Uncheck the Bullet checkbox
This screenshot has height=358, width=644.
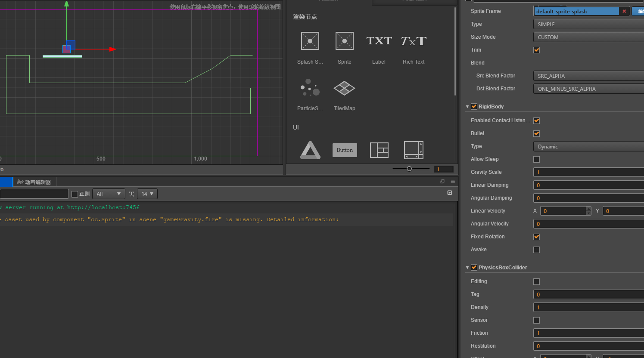click(537, 133)
